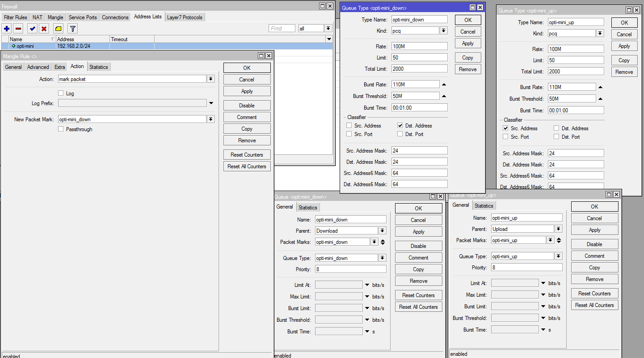Expand the Parent dropdown set to Download
The width and height of the screenshot is (644, 358).
(x=382, y=231)
